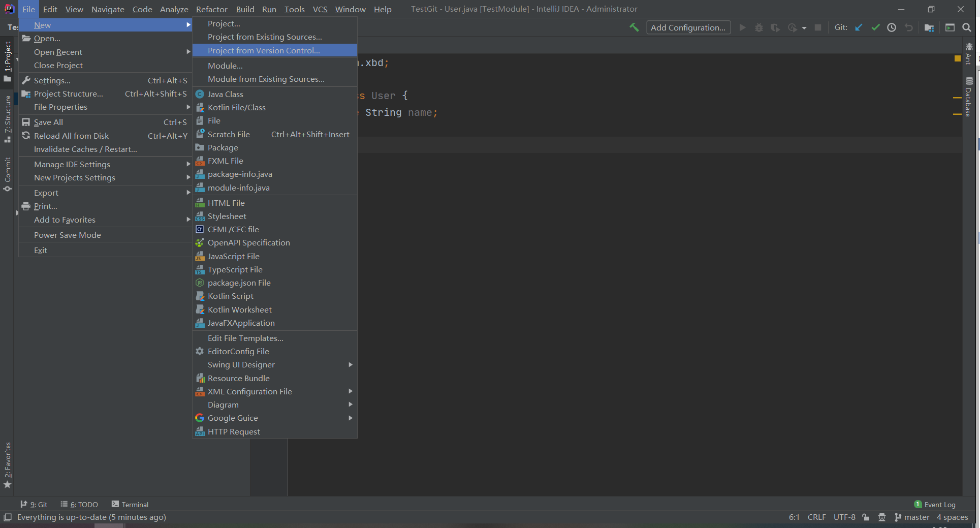This screenshot has width=980, height=528.
Task: Open the Event Log notification
Action: [935, 504]
